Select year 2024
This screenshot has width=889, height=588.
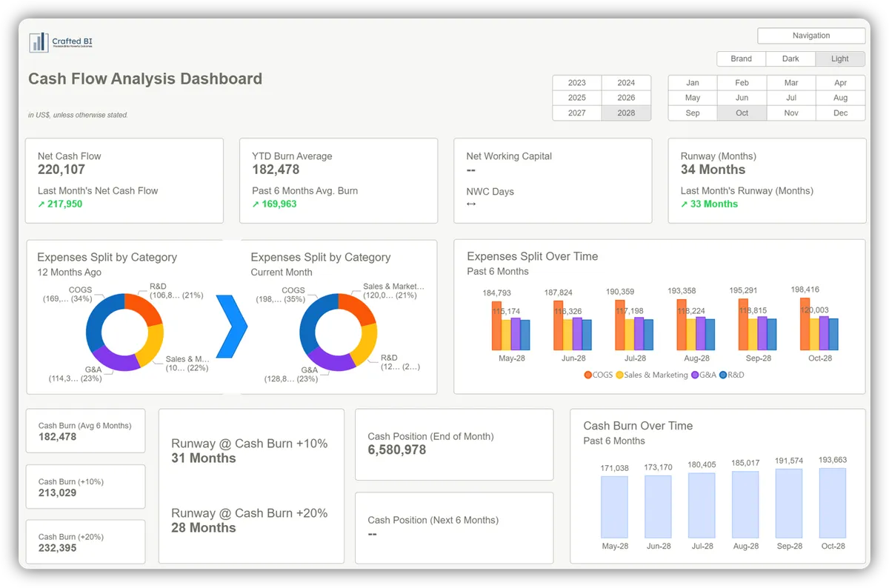(627, 82)
